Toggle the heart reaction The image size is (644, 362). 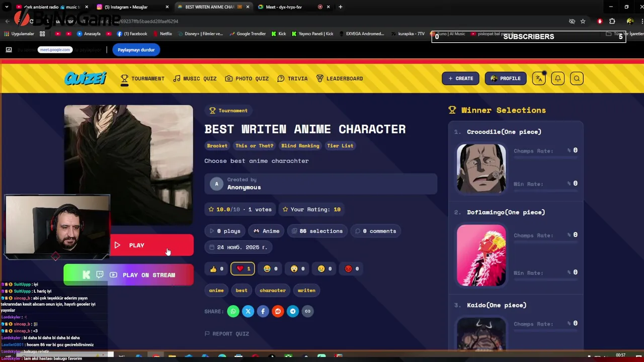coord(243,269)
